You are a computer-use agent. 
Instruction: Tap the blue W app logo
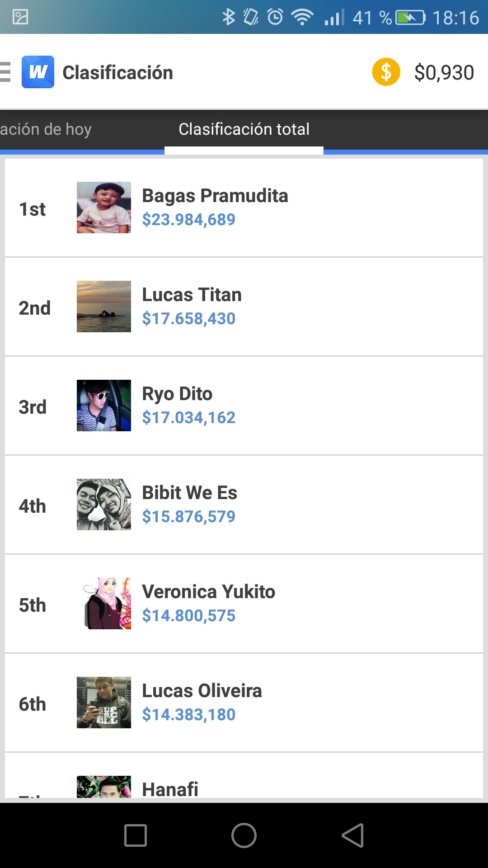[x=38, y=72]
